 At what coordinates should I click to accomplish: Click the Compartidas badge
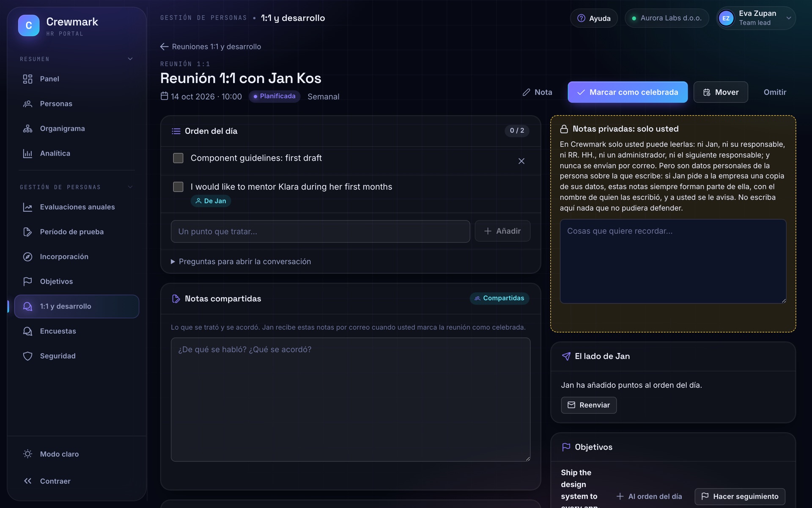499,298
